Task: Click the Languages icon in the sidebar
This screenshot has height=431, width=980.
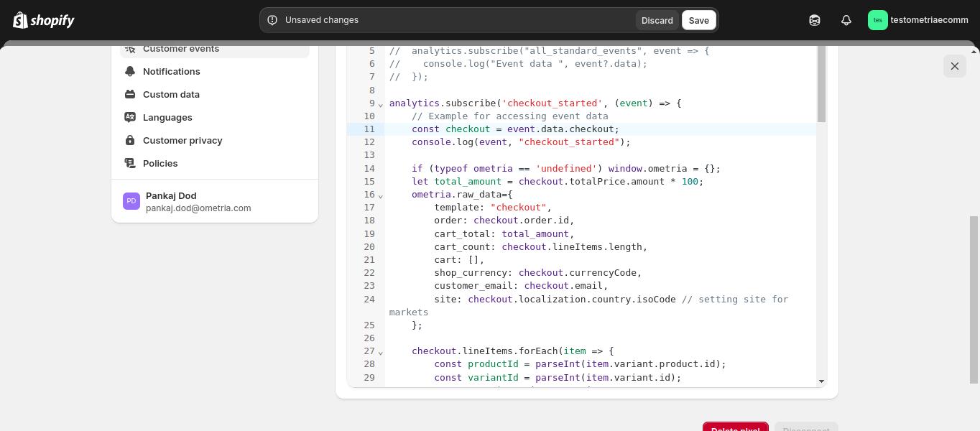Action: click(x=130, y=117)
